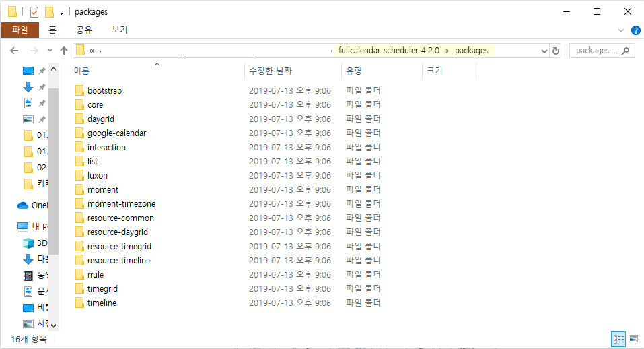
Task: Open the Quick Access Toolbar customize dropdown
Action: (x=61, y=13)
